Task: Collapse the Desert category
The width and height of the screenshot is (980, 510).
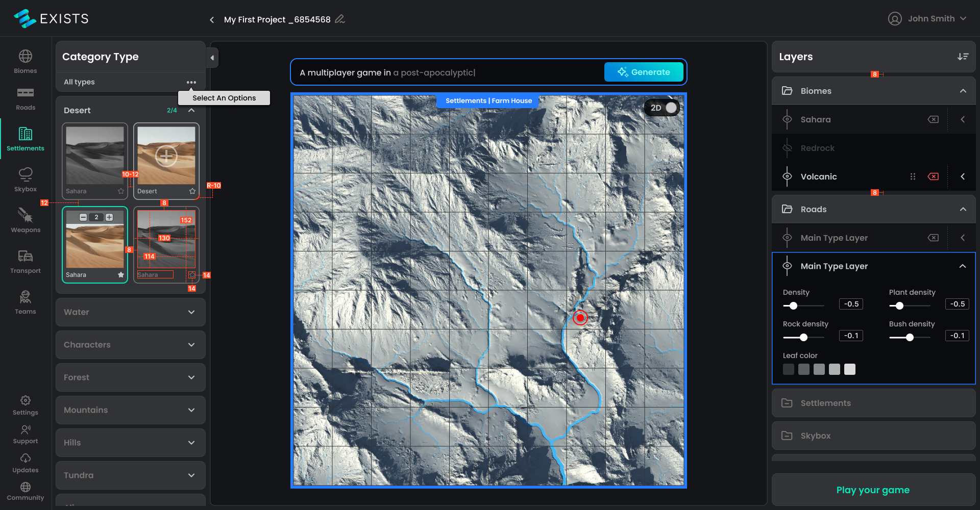Action: point(191,110)
